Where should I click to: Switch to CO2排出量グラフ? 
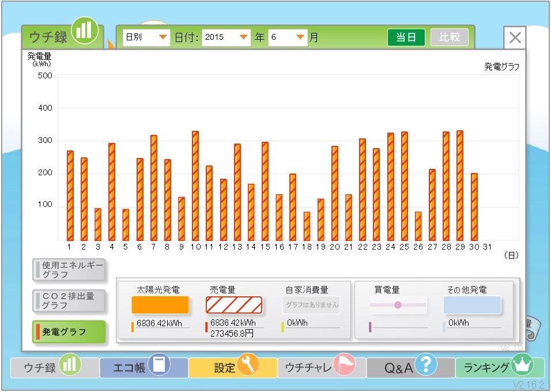point(69,301)
